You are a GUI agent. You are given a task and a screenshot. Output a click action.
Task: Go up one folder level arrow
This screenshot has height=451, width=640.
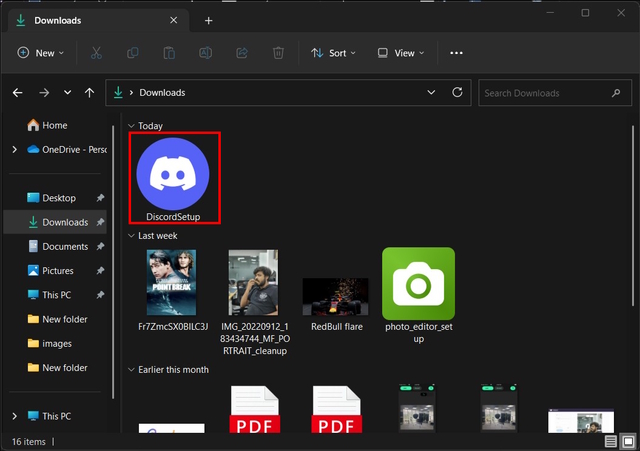tap(89, 93)
